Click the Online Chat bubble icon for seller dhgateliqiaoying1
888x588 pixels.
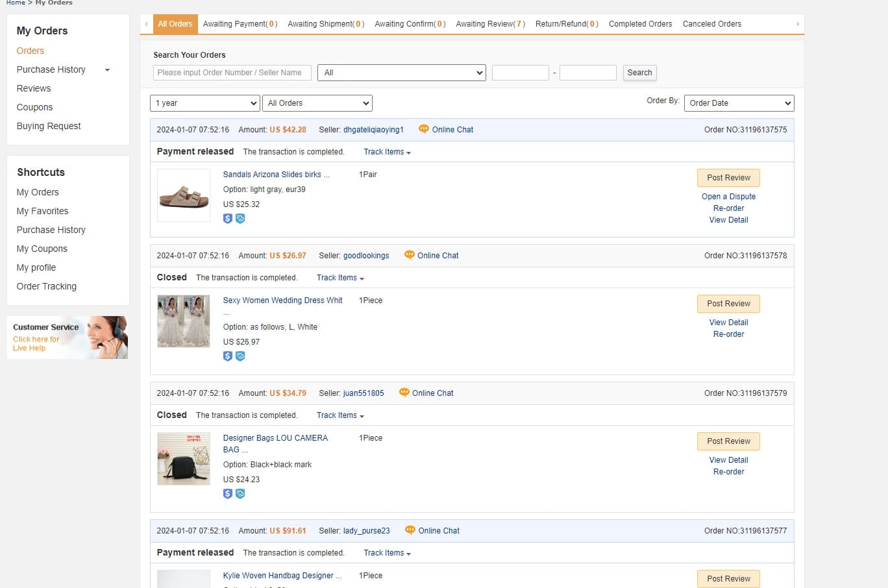(424, 129)
